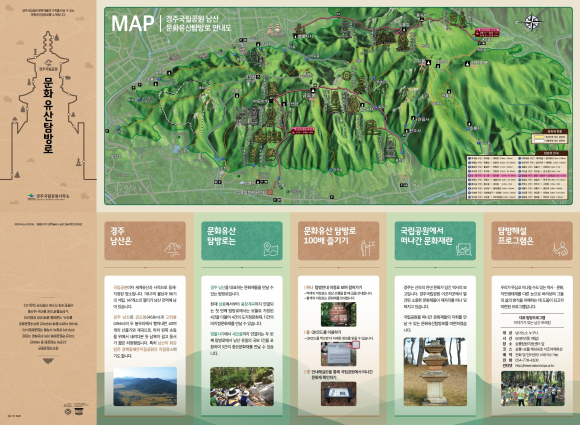Image resolution: width=580 pixels, height=425 pixels.
Task: Click the compass rose on the map
Action: click(x=533, y=21)
